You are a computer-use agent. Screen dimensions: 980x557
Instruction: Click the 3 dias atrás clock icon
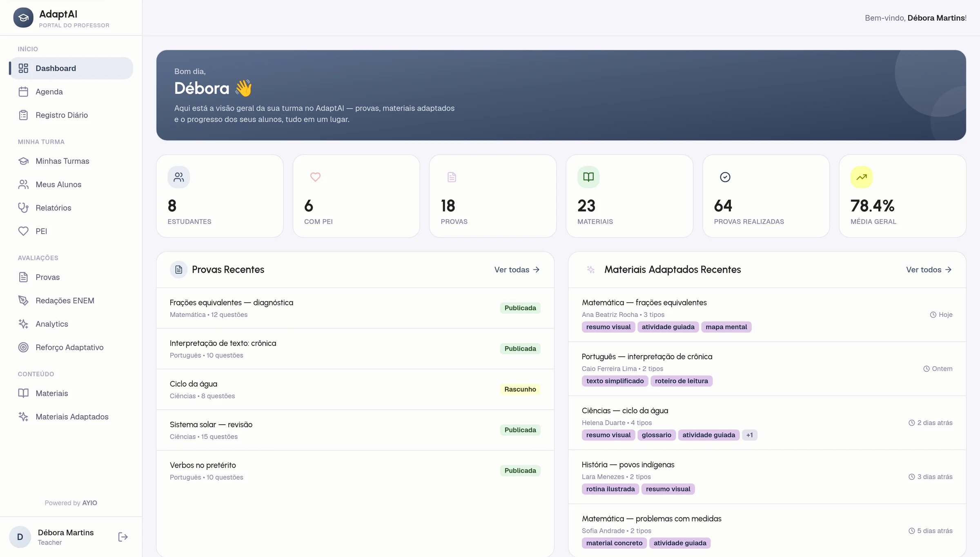912,477
